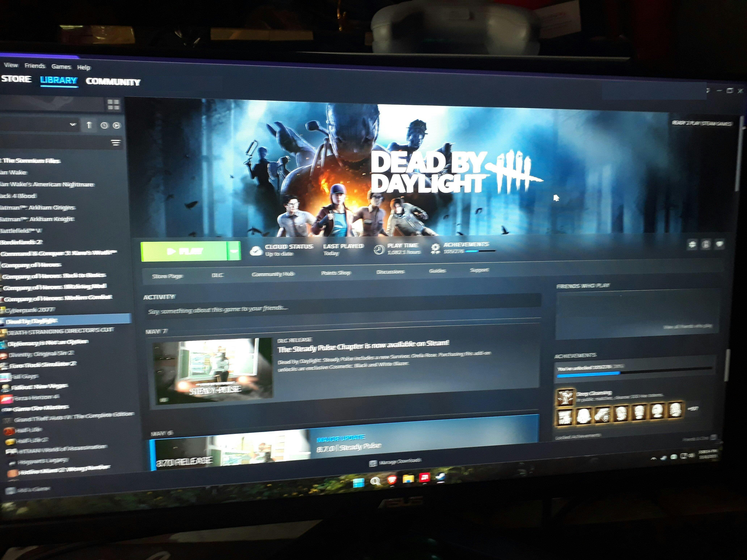The height and width of the screenshot is (560, 747).
Task: Open the Games menu
Action: (61, 67)
